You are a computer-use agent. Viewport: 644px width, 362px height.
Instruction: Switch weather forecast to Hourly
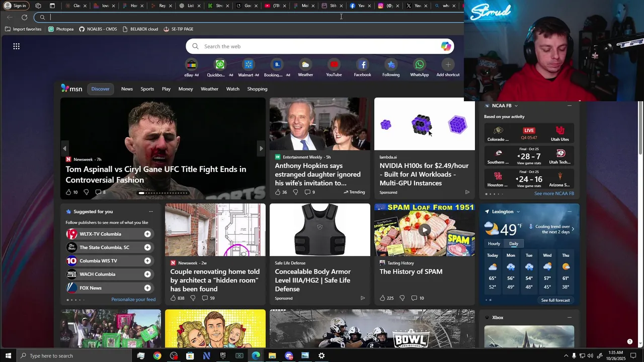494,243
